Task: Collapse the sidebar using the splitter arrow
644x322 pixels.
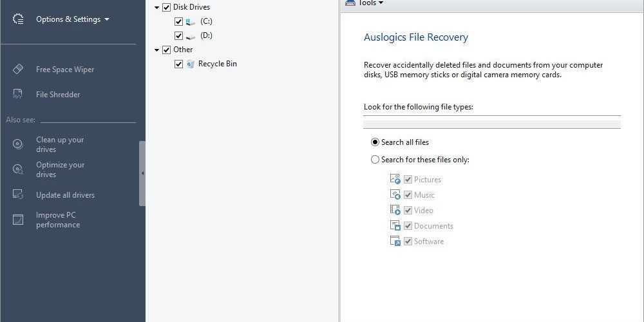Action: [x=142, y=173]
